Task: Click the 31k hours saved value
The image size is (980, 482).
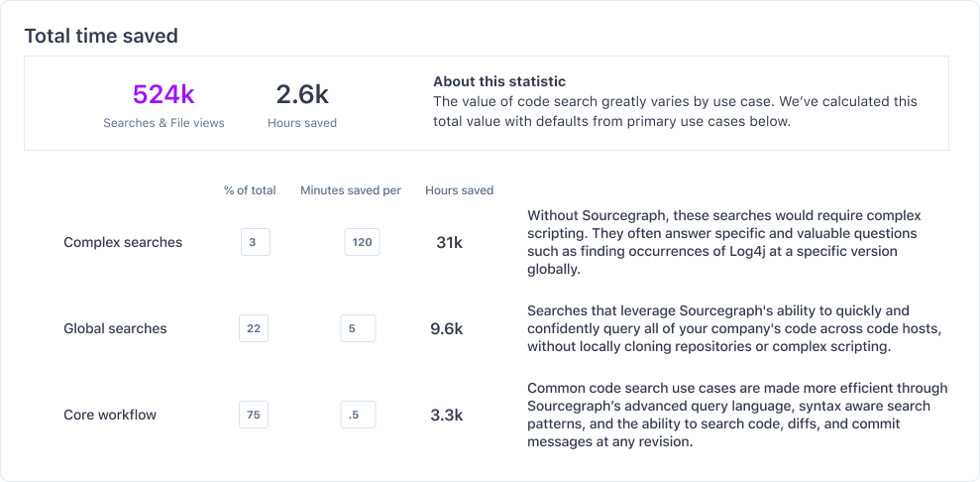Action: coord(450,242)
